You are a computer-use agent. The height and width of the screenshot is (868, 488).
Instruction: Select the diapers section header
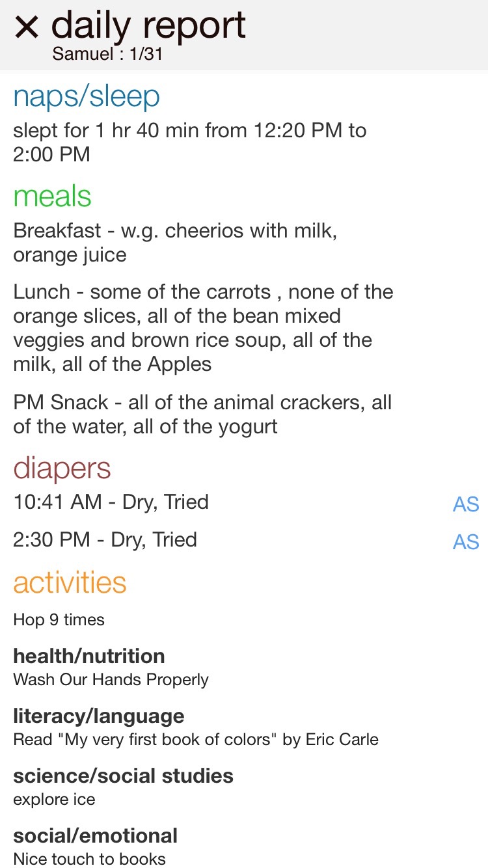click(62, 468)
